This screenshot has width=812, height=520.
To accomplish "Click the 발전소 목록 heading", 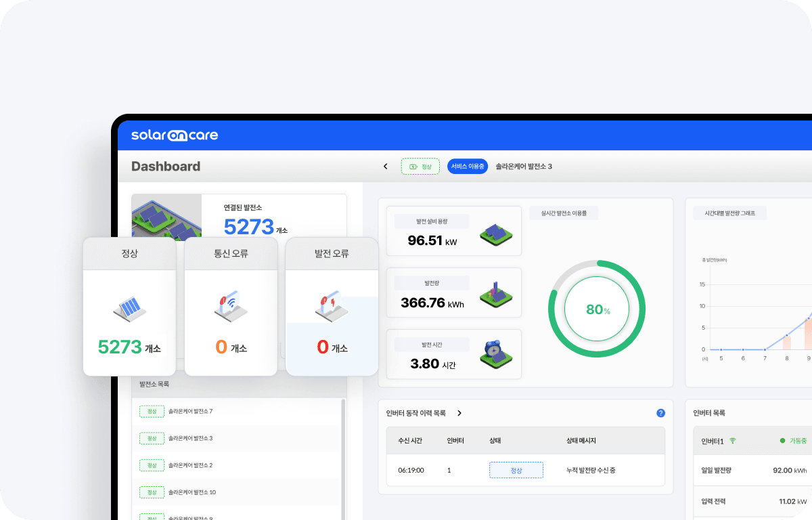I will pyautogui.click(x=154, y=384).
